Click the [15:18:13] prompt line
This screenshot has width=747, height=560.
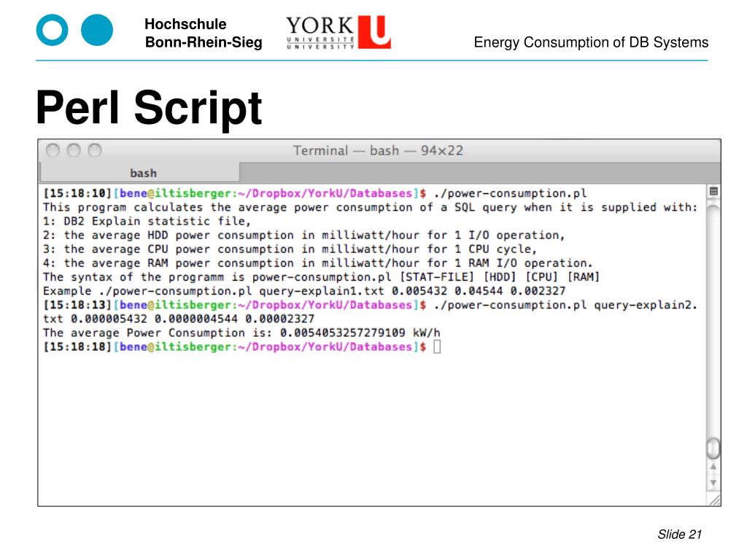click(370, 305)
